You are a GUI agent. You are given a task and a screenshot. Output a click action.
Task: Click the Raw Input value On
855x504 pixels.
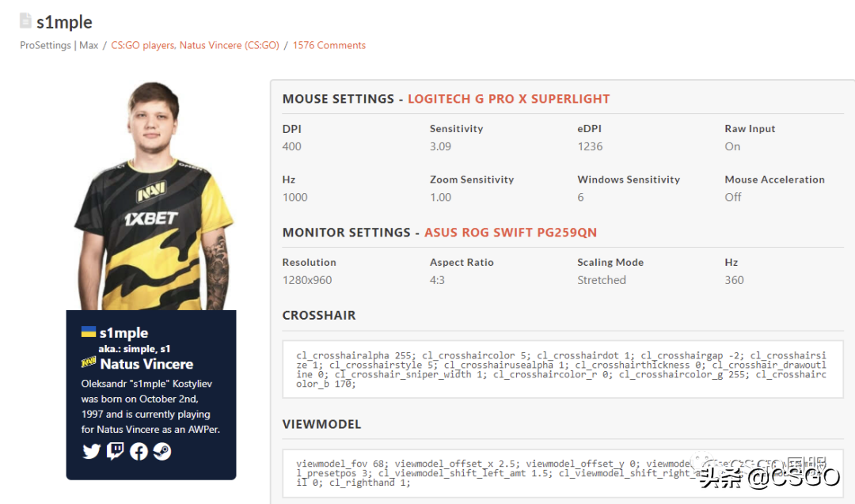pos(732,146)
